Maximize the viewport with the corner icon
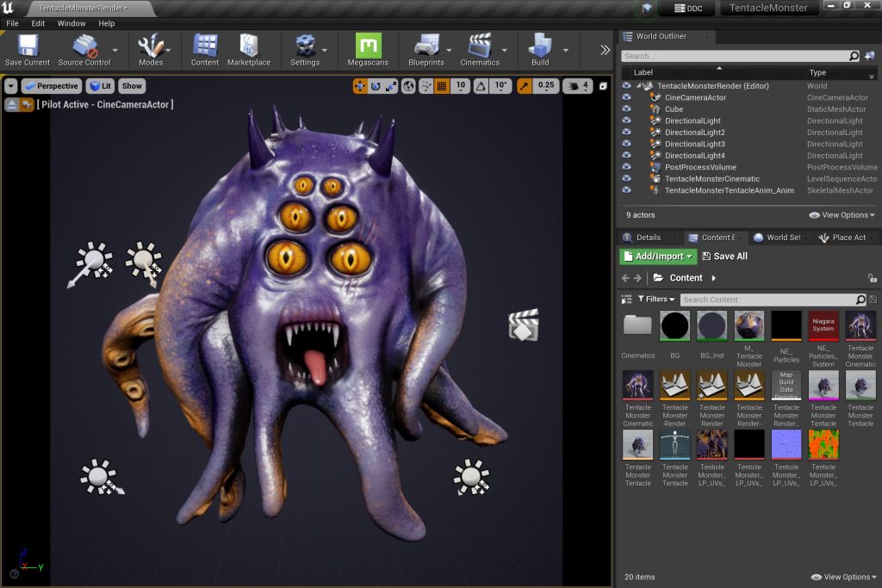 coord(603,86)
